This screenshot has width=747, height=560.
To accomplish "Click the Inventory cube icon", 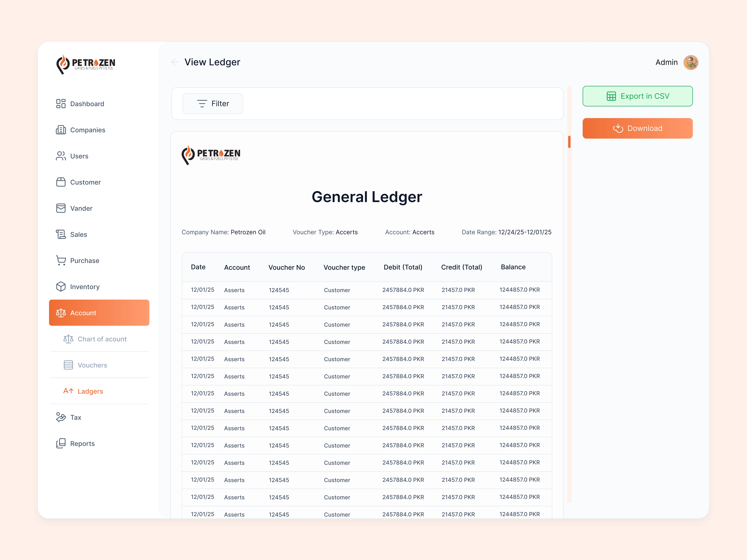I will point(61,287).
